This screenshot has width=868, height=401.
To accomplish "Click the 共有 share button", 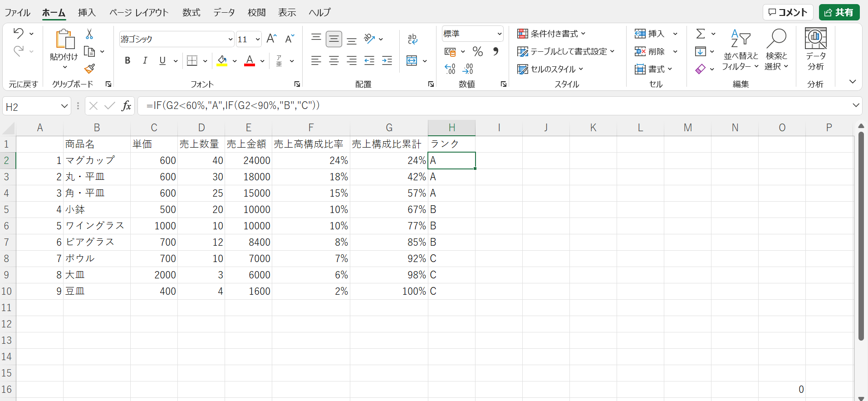I will (839, 13).
